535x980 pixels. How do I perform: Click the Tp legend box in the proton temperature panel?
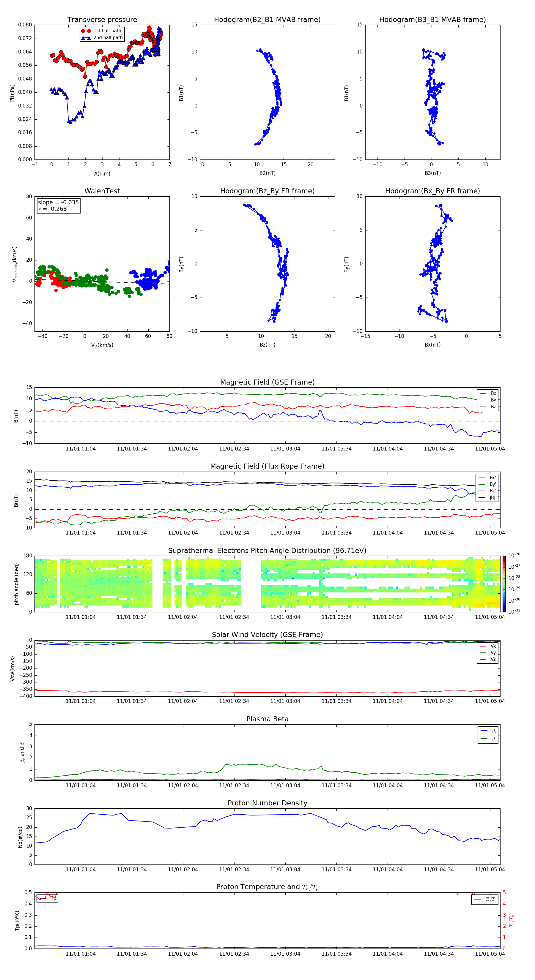(47, 899)
